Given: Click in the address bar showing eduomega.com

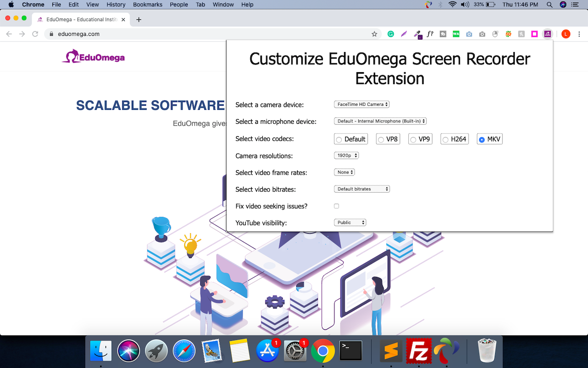Looking at the screenshot, I should (138, 34).
